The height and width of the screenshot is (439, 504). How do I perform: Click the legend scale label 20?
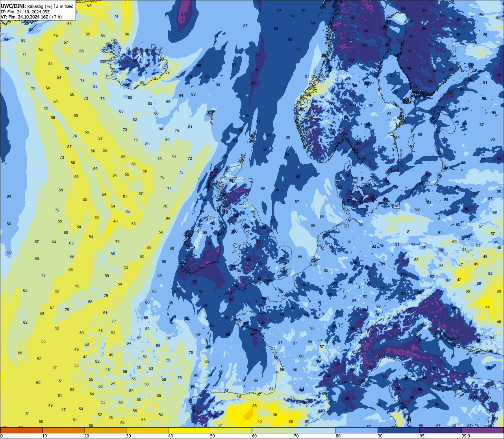[x=87, y=436]
